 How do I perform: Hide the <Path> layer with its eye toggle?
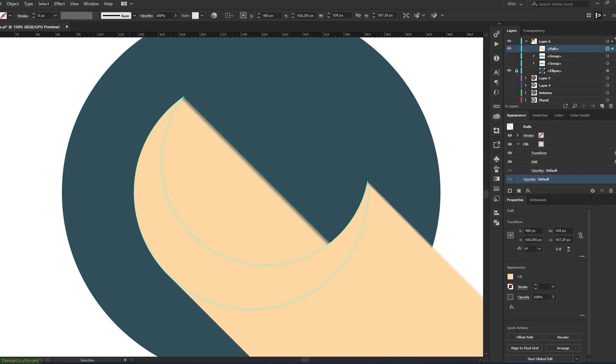(509, 48)
